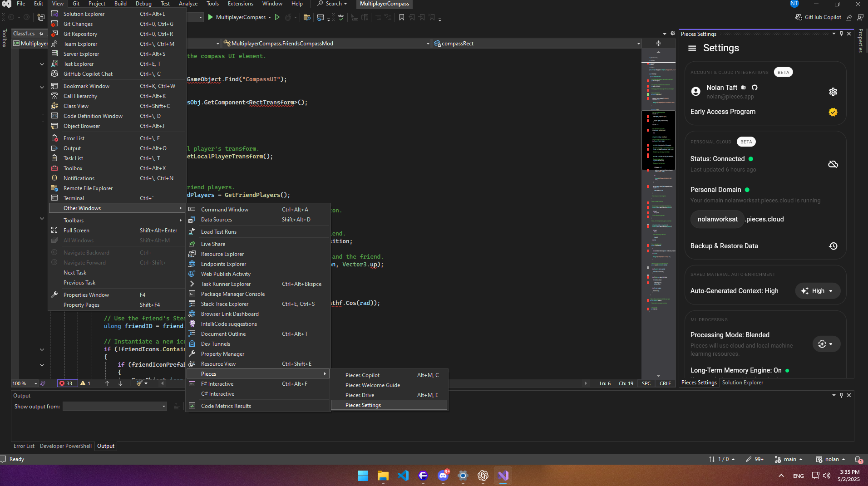Image resolution: width=868 pixels, height=486 pixels.
Task: Open Auto-Generated Context High dropdown
Action: (x=818, y=291)
